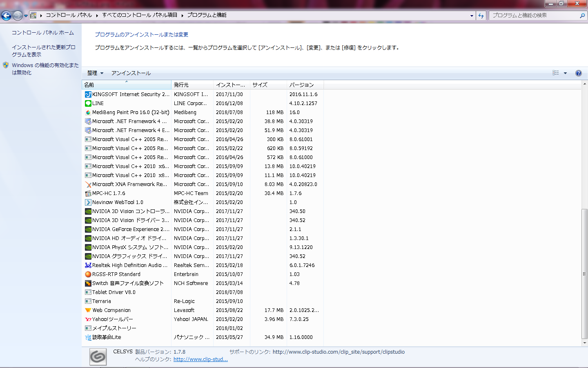Sort by バージョン column header
The image size is (588, 368).
(305, 85)
